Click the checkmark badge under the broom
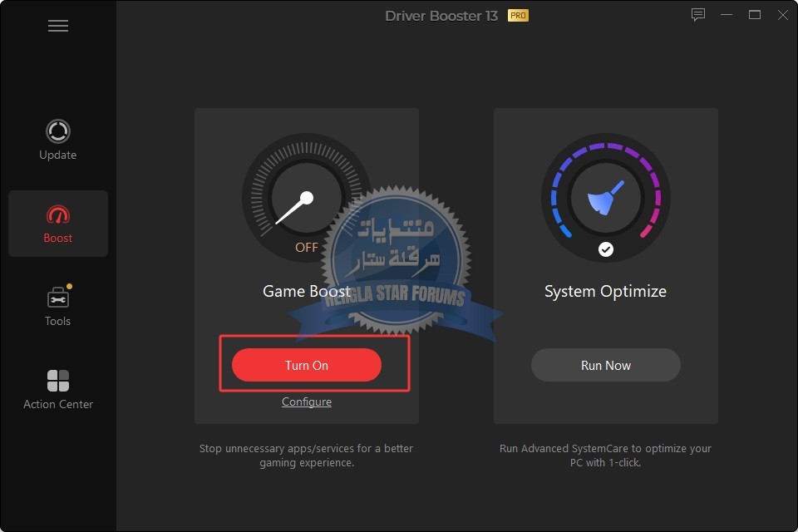 coord(606,249)
